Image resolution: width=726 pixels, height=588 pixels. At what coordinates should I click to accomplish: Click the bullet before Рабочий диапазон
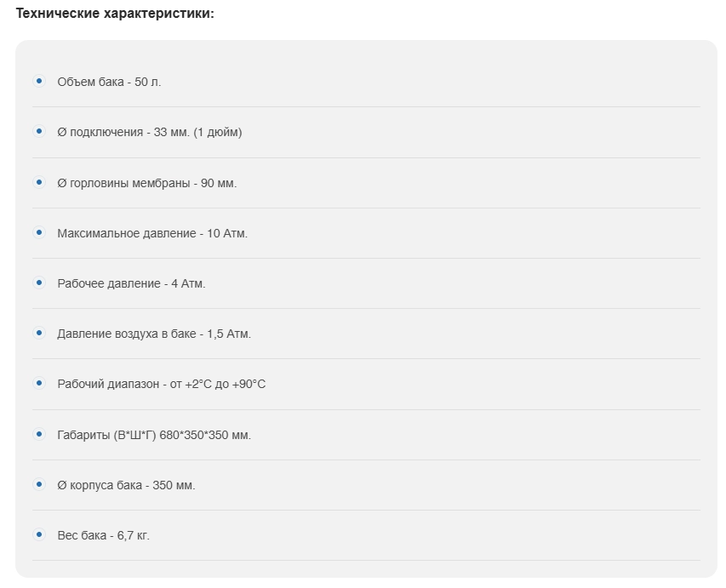39,383
